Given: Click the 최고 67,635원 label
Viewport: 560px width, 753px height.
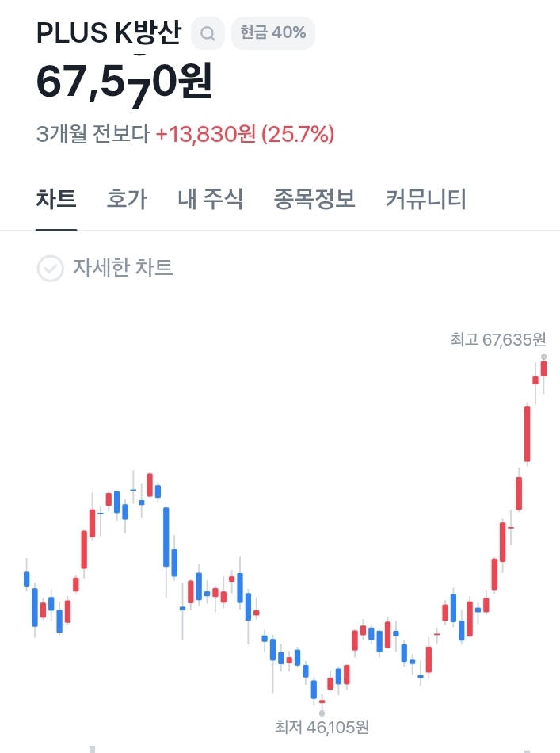Looking at the screenshot, I should point(498,339).
